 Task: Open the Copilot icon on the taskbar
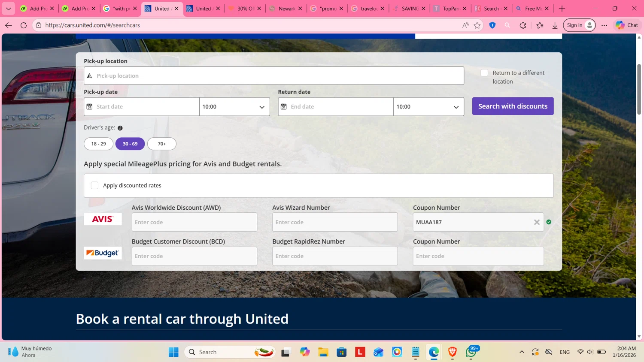pos(305,352)
